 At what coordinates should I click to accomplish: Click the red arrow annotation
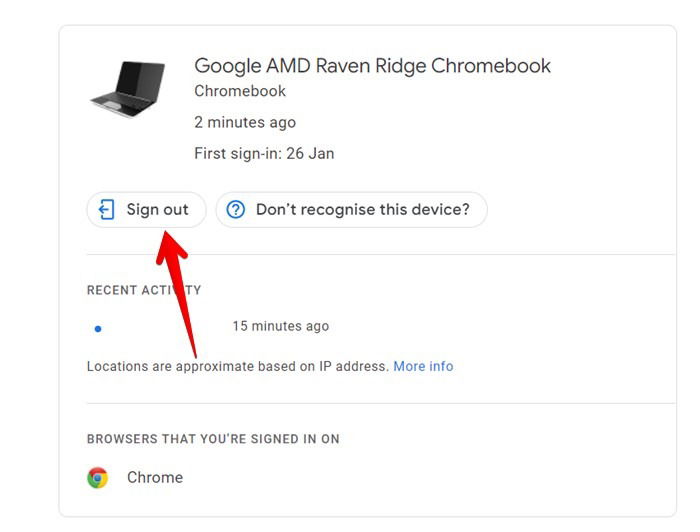[x=178, y=275]
